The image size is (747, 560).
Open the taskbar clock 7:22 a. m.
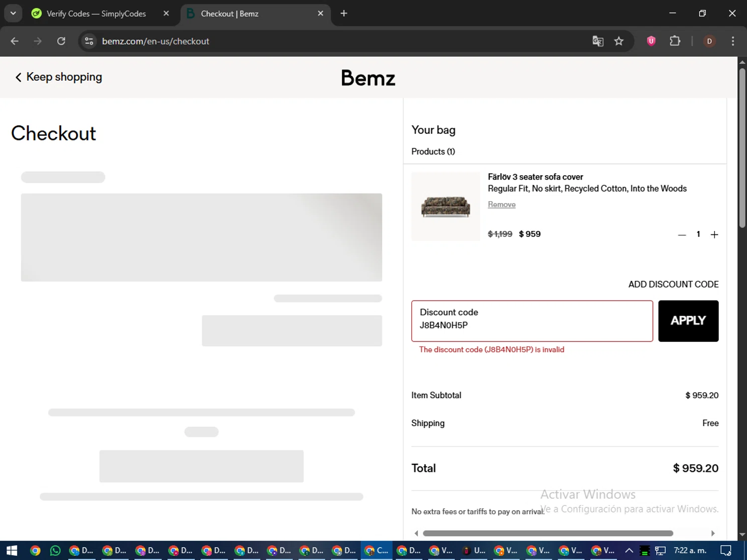click(x=690, y=551)
